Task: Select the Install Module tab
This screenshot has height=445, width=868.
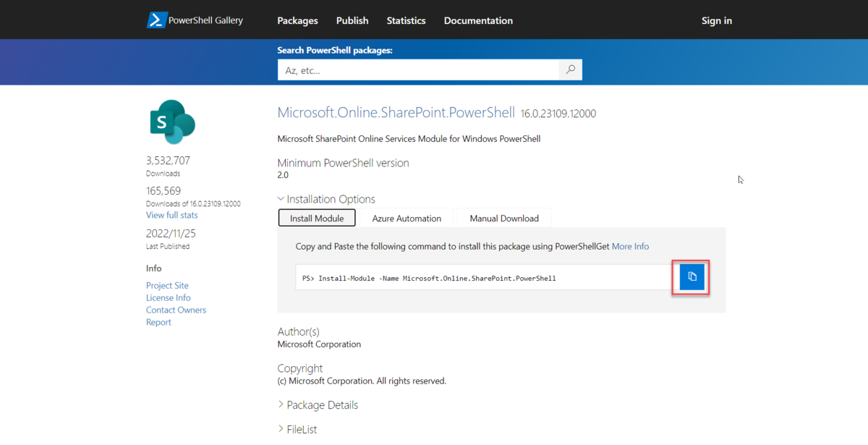Action: tap(317, 218)
